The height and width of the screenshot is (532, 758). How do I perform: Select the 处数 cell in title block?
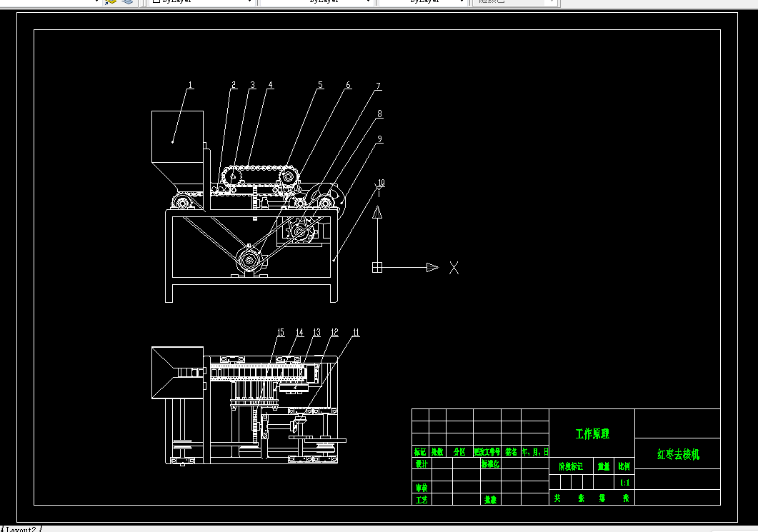437,452
